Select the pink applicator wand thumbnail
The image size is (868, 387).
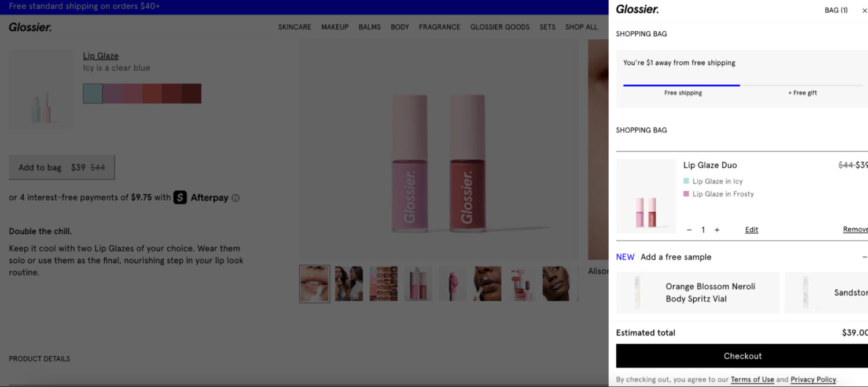(453, 283)
